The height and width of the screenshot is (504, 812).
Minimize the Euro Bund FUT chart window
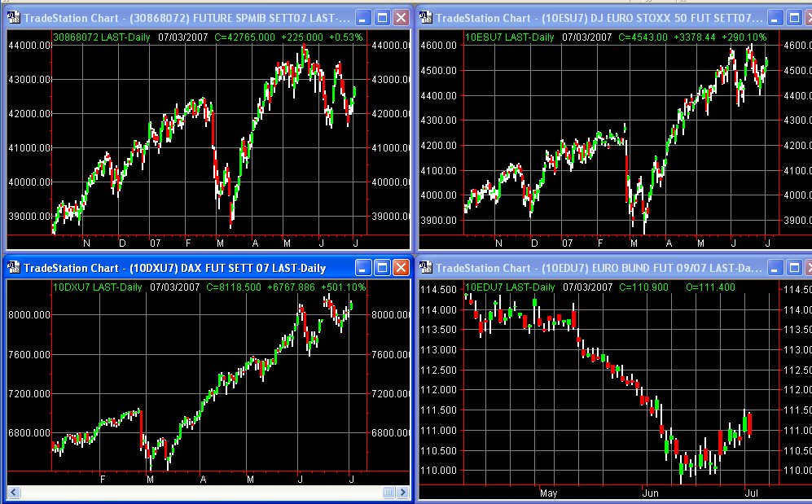(776, 268)
